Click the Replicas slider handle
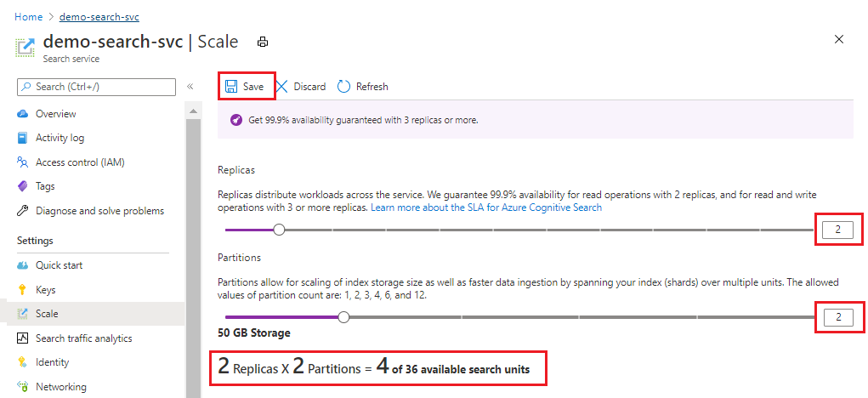Screen dimensions: 868x398 click(x=279, y=229)
